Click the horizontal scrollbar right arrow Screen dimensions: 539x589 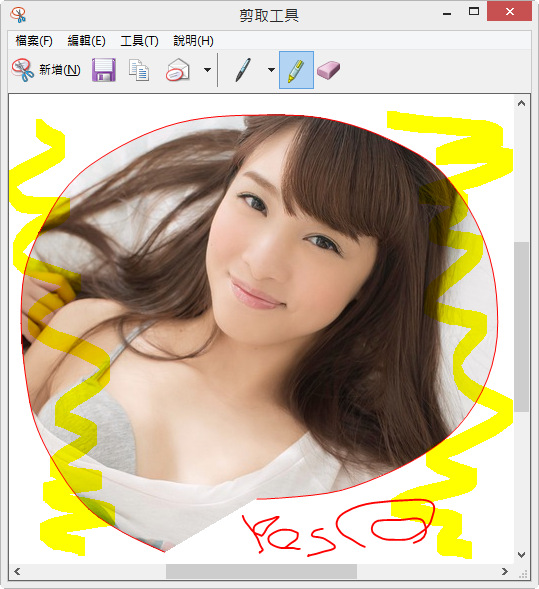click(x=505, y=572)
